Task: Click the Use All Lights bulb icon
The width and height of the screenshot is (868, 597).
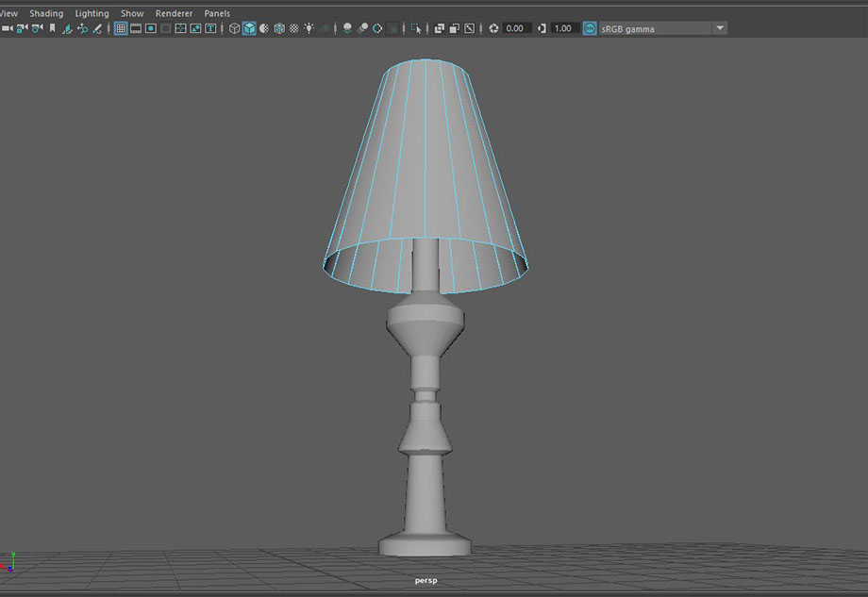Action: point(309,28)
